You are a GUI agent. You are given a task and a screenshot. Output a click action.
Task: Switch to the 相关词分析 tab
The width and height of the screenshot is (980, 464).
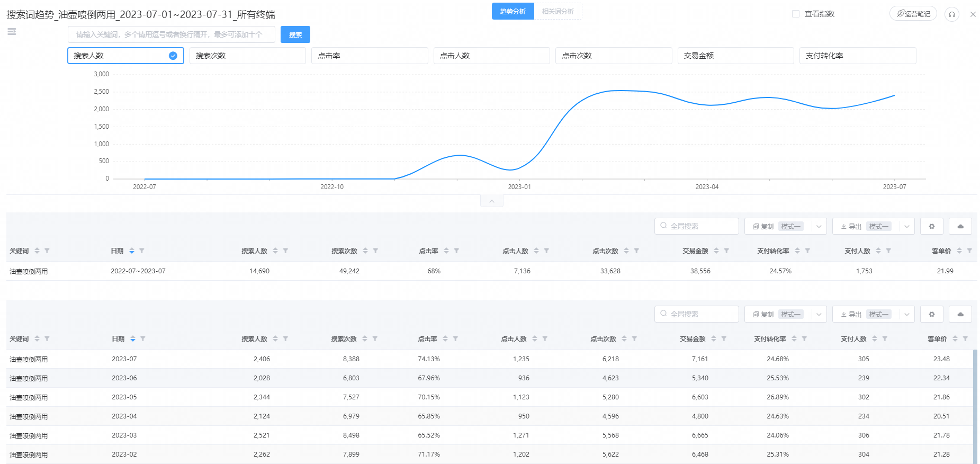[558, 11]
